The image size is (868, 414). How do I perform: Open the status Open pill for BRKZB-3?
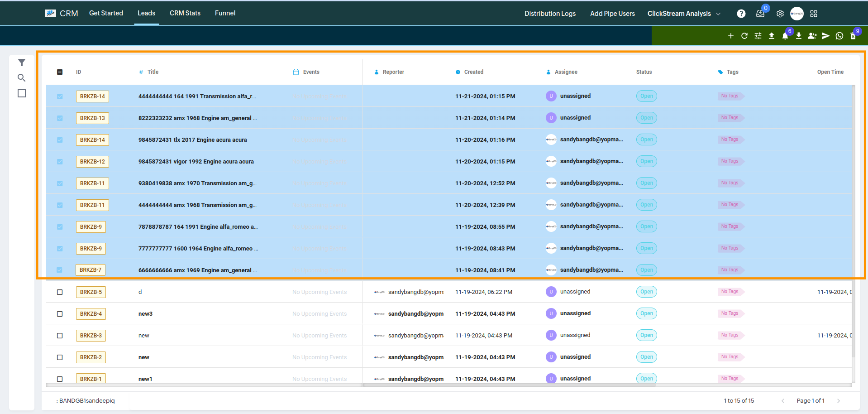647,335
